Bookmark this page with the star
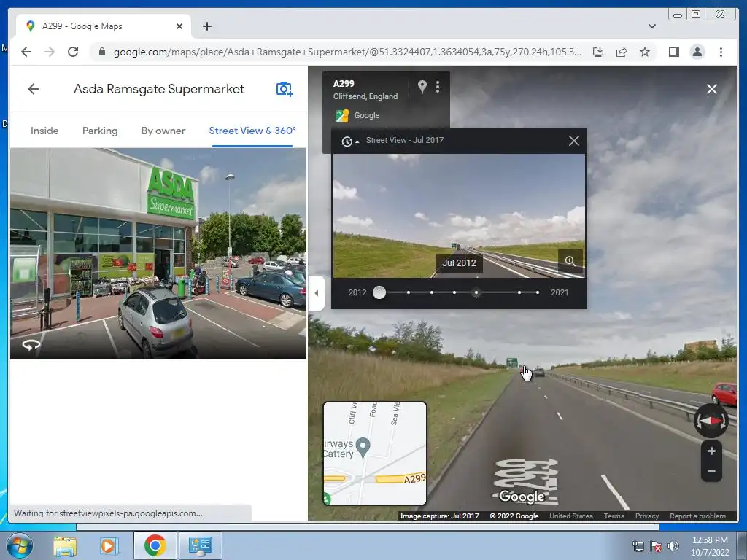 645,52
